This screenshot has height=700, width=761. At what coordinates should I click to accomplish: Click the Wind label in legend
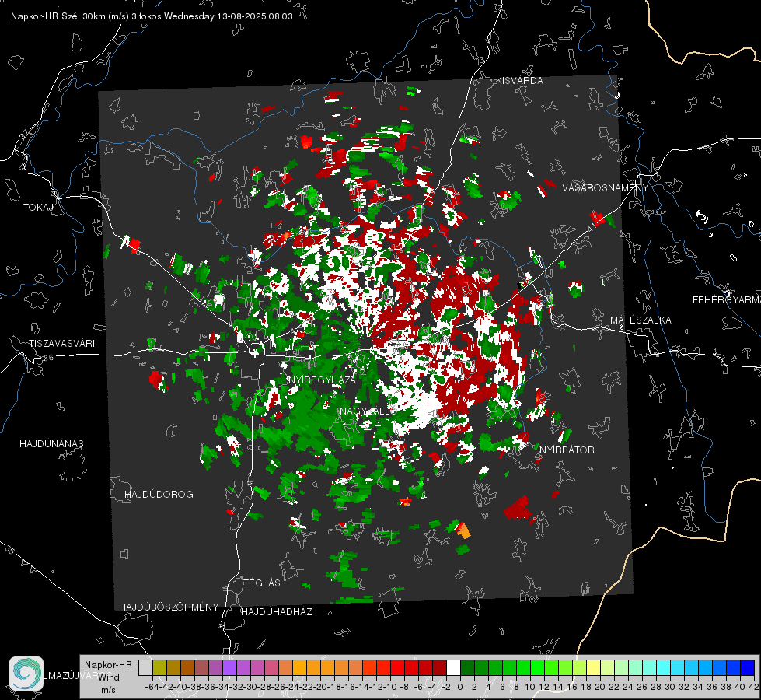point(109,677)
